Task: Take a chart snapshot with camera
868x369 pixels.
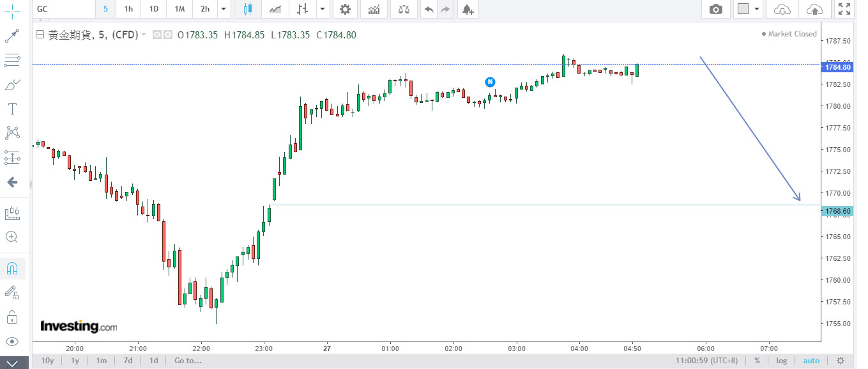Action: tap(716, 9)
